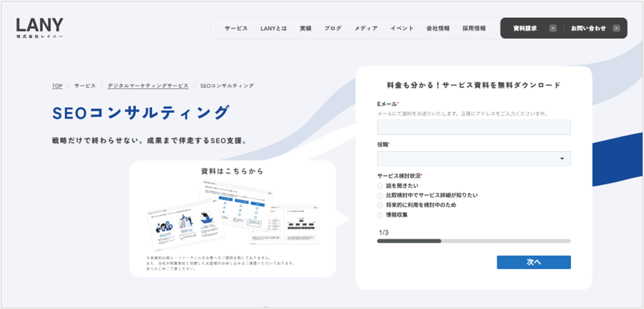Open the 役職 dropdown
Screen dimensions: 644x309
tap(473, 158)
